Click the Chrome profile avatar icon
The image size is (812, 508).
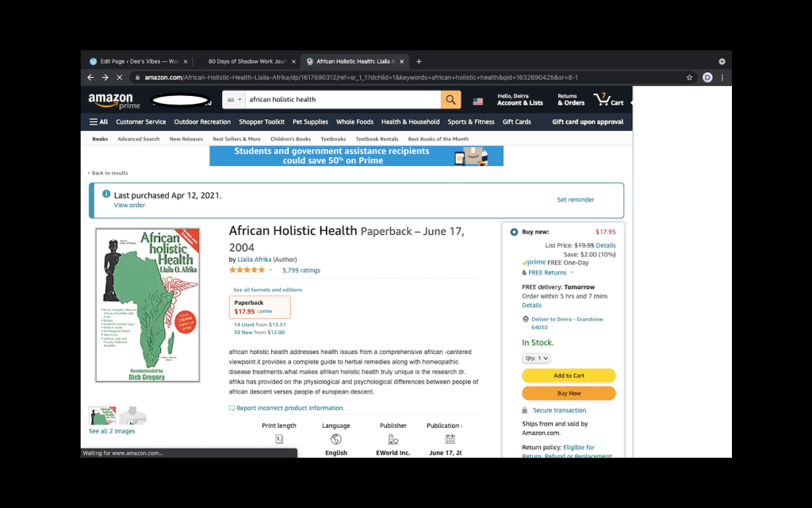click(707, 77)
